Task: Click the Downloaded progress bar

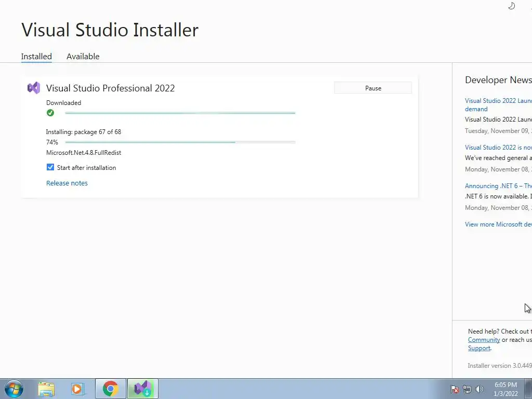Action: click(180, 113)
